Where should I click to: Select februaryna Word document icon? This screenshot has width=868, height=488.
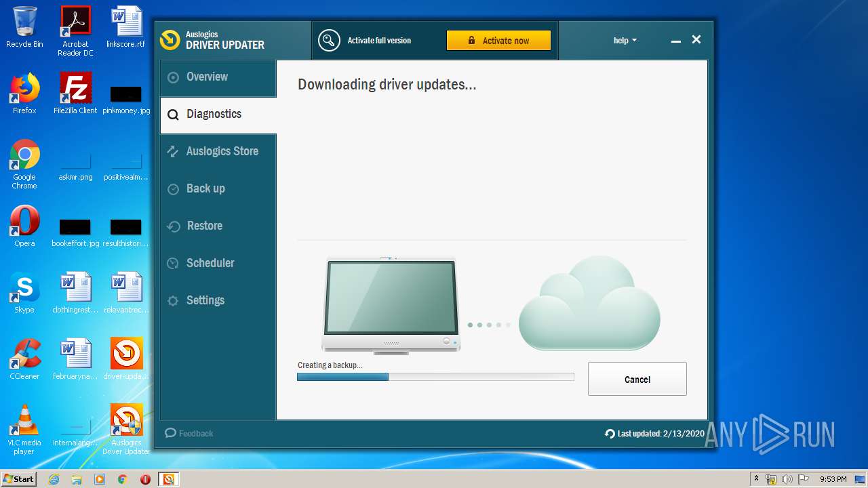[x=75, y=359]
